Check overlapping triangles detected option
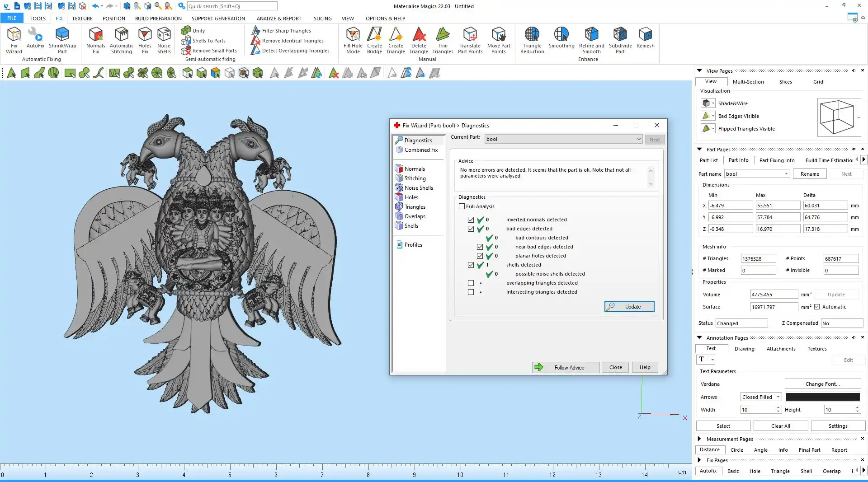The width and height of the screenshot is (868, 482). click(x=471, y=283)
